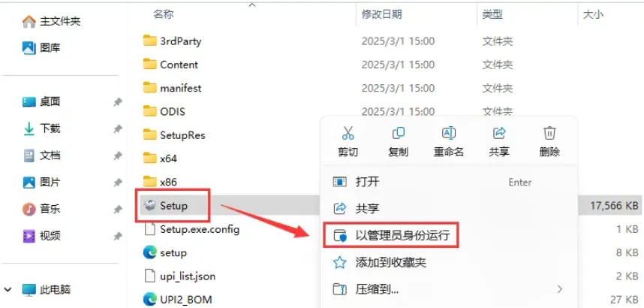
Task: Expand the 此电脑 tree node
Action: tap(9, 289)
